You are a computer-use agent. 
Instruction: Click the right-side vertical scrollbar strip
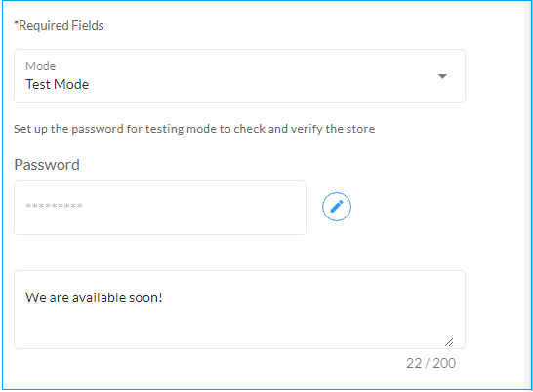click(528, 195)
